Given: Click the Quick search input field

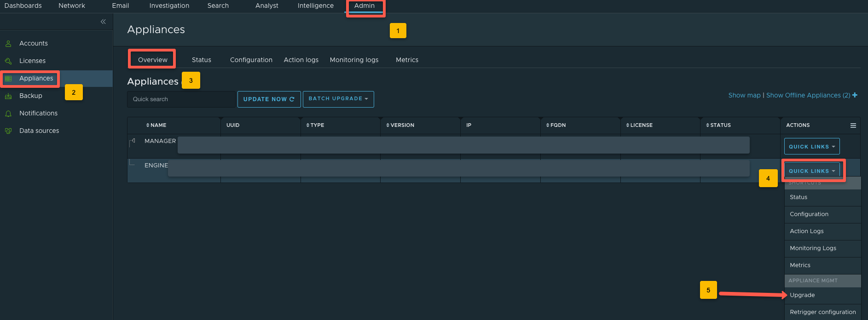Looking at the screenshot, I should [x=181, y=99].
